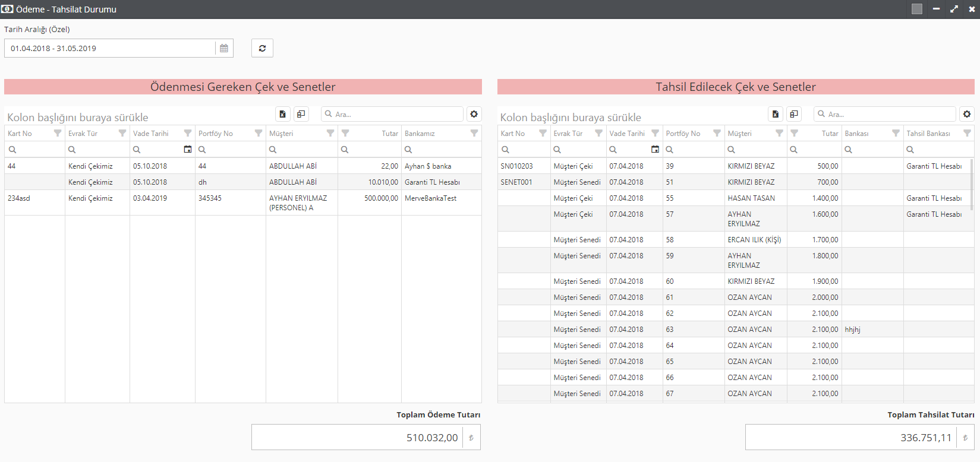Open the filter for left Kart No column
This screenshot has width=980, height=462.
(x=58, y=134)
